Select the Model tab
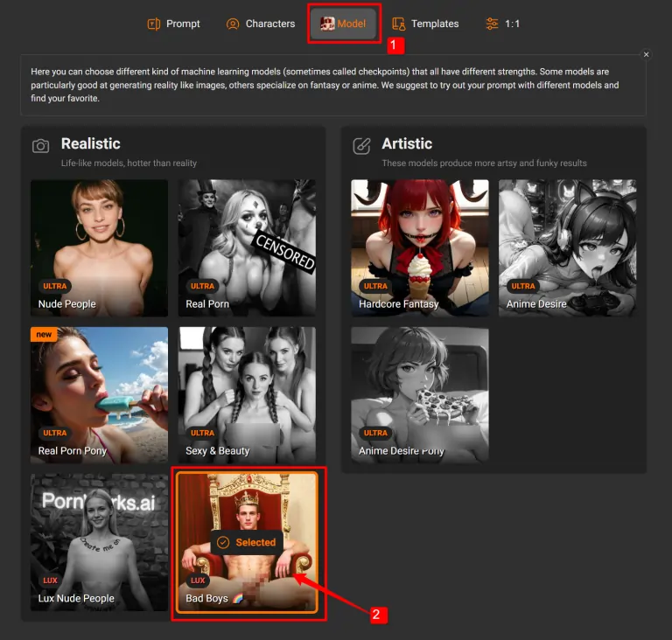This screenshot has width=672, height=640. (343, 24)
